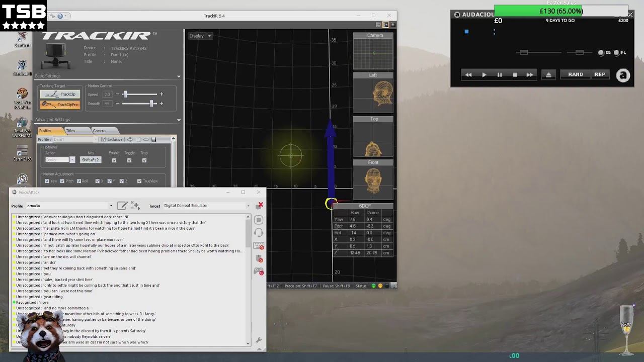The width and height of the screenshot is (644, 362).
Task: Toggle the Roll motion checkbox
Action: click(x=79, y=181)
